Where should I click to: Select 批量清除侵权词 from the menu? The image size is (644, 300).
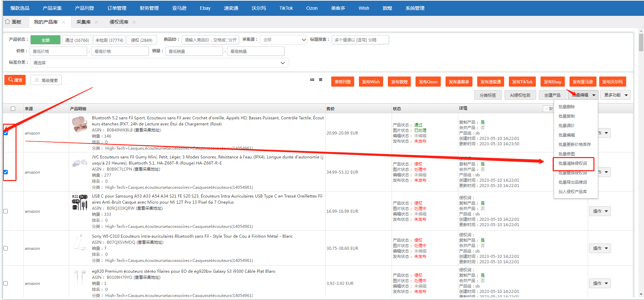point(573,163)
